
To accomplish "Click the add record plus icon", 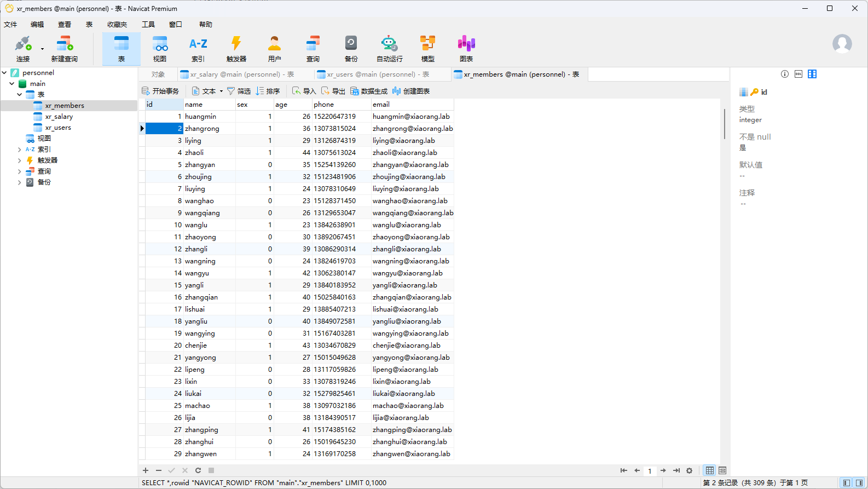I will pos(146,470).
